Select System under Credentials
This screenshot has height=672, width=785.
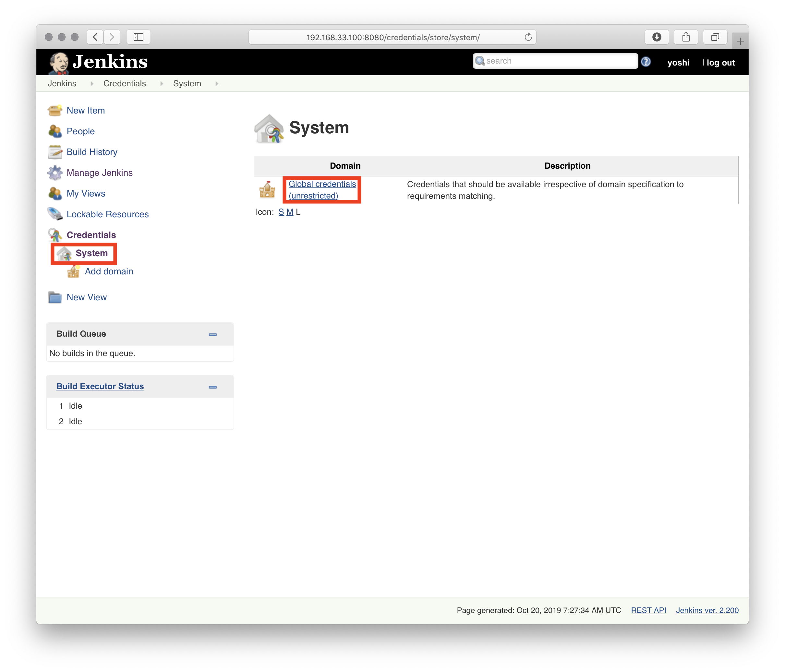coord(92,253)
